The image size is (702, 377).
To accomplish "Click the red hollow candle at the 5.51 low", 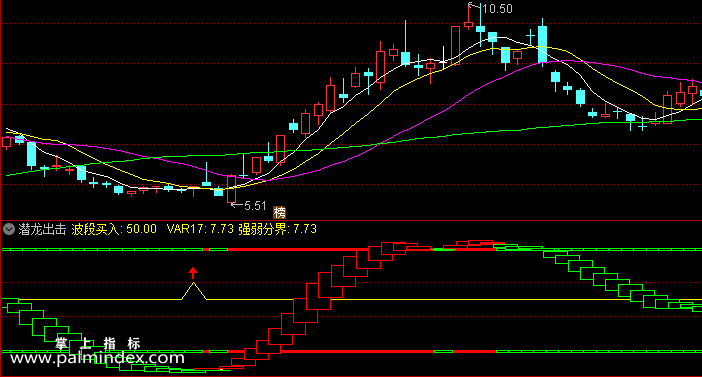I will [231, 189].
